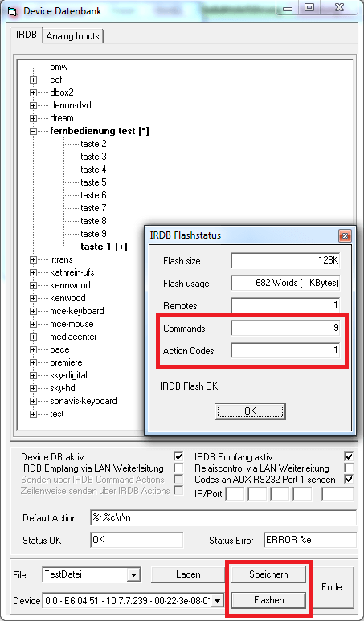The height and width of the screenshot is (621, 364).
Task: Edit the Status Error field
Action: (x=310, y=540)
